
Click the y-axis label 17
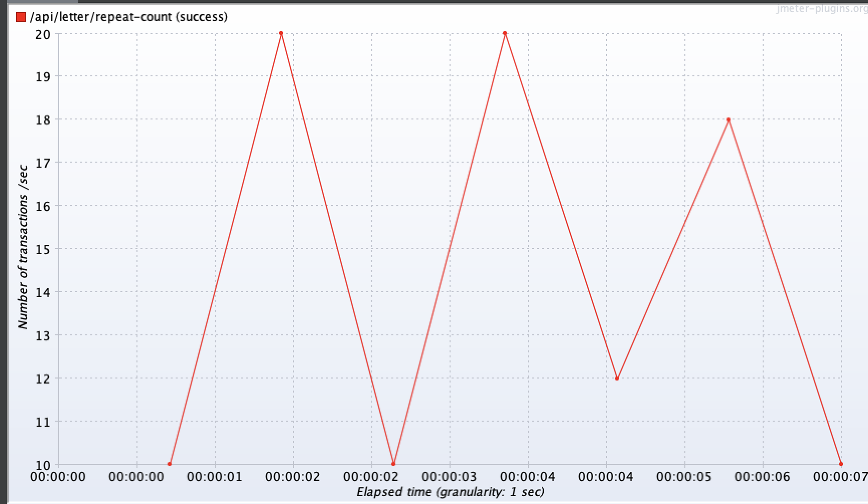[43, 163]
